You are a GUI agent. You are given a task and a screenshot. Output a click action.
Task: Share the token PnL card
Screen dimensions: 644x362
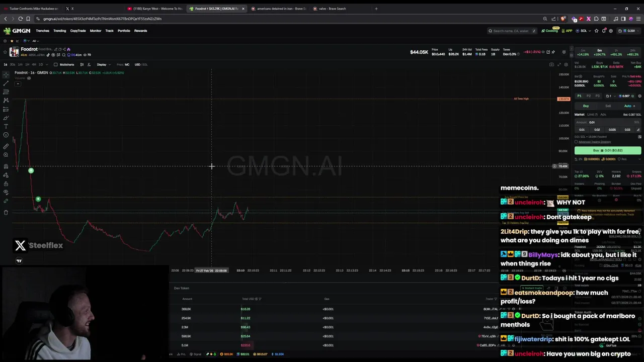tap(548, 52)
